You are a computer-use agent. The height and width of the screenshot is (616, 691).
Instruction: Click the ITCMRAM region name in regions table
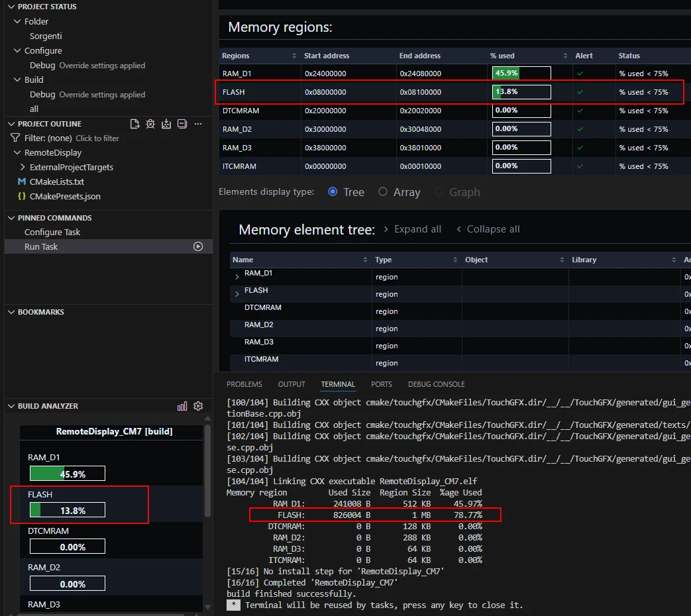tap(239, 166)
